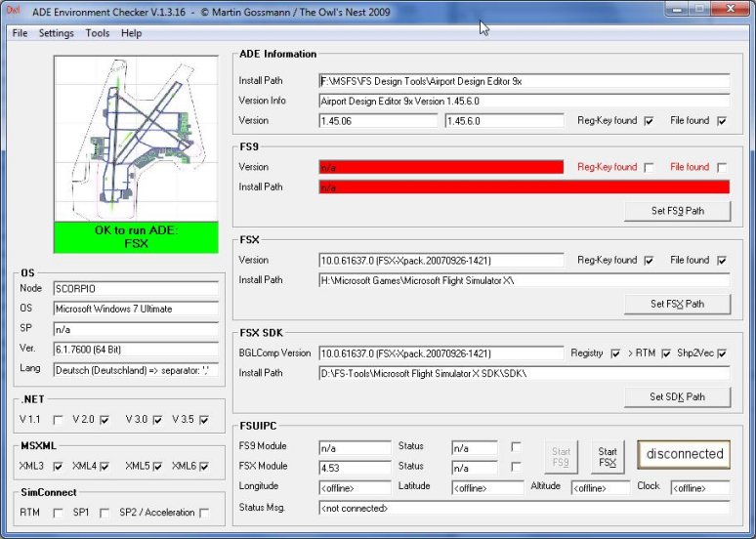Toggle the XML4 checkbox
756x539 pixels.
click(x=105, y=466)
